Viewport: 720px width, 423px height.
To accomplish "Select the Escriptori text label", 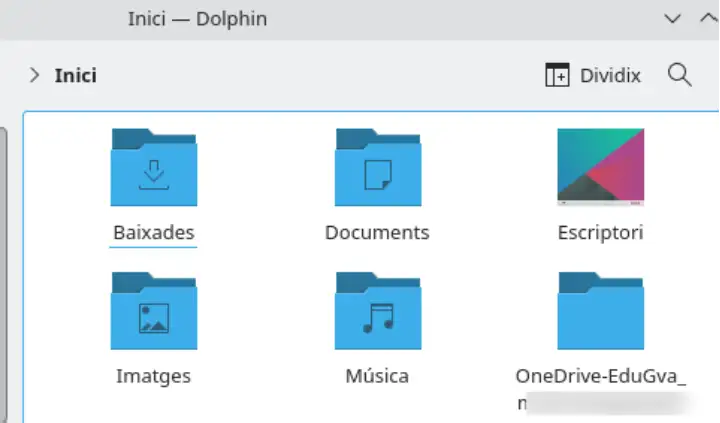I will 600,233.
